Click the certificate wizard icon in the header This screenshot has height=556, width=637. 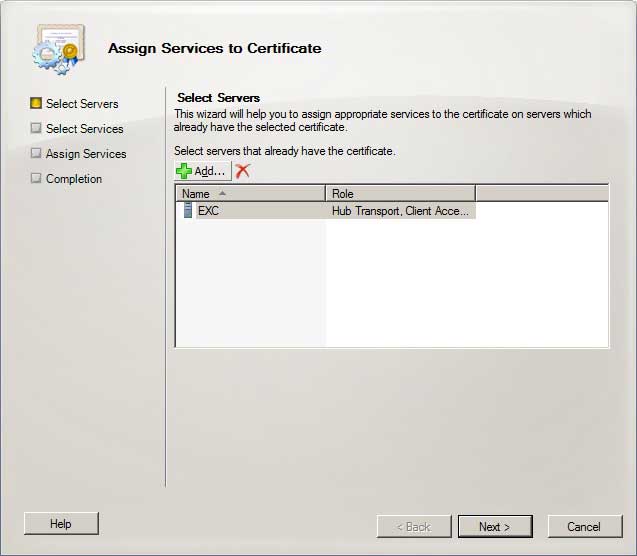click(56, 49)
